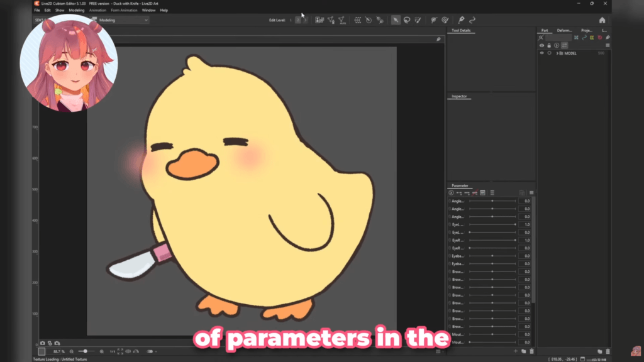The width and height of the screenshot is (644, 362).
Task: Click the first EyeL parameter slider
Action: 492,224
